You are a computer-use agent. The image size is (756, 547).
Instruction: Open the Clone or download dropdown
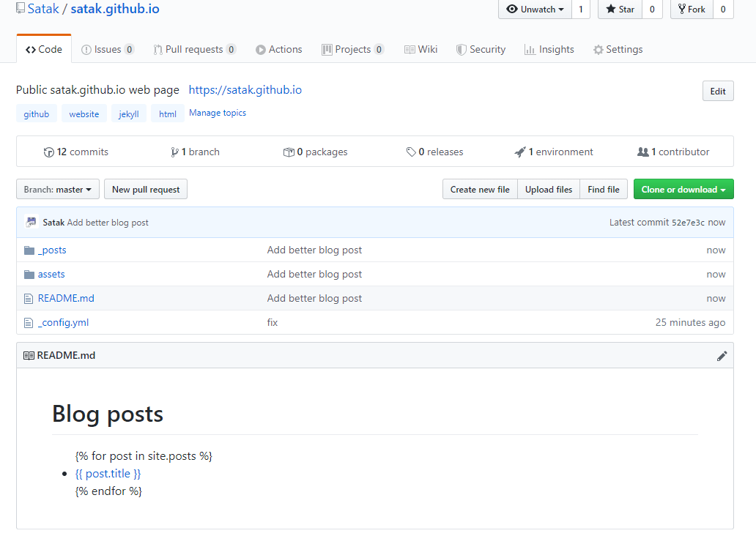click(x=683, y=189)
